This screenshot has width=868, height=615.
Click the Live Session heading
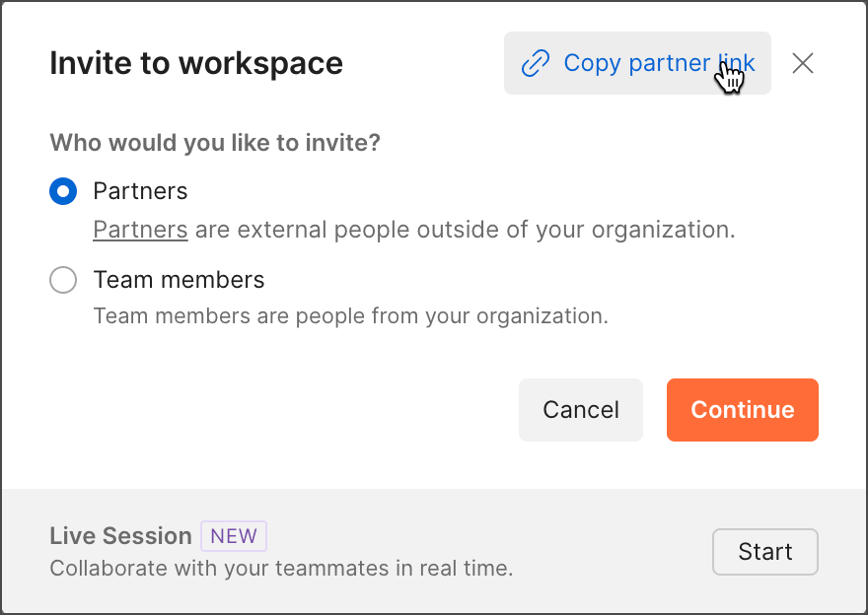coord(120,536)
